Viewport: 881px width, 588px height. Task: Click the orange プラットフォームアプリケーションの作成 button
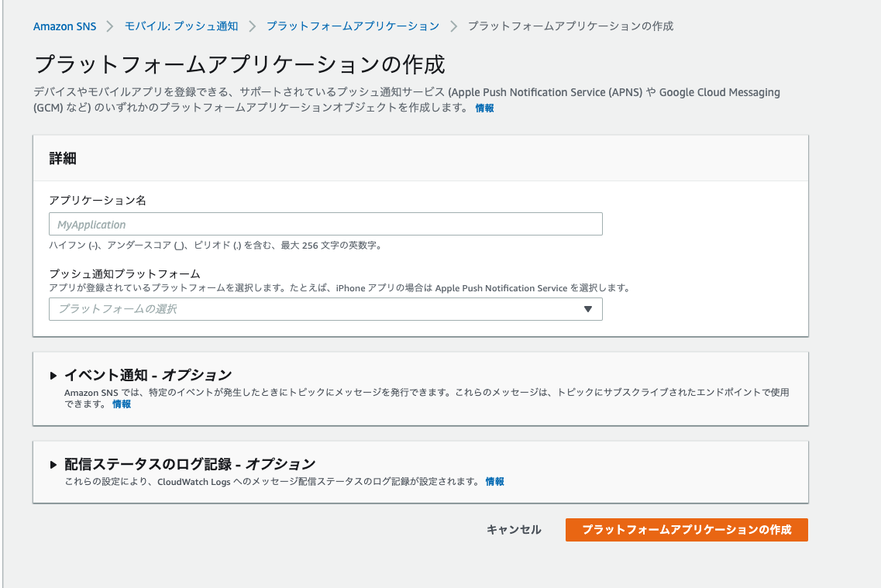click(x=687, y=530)
